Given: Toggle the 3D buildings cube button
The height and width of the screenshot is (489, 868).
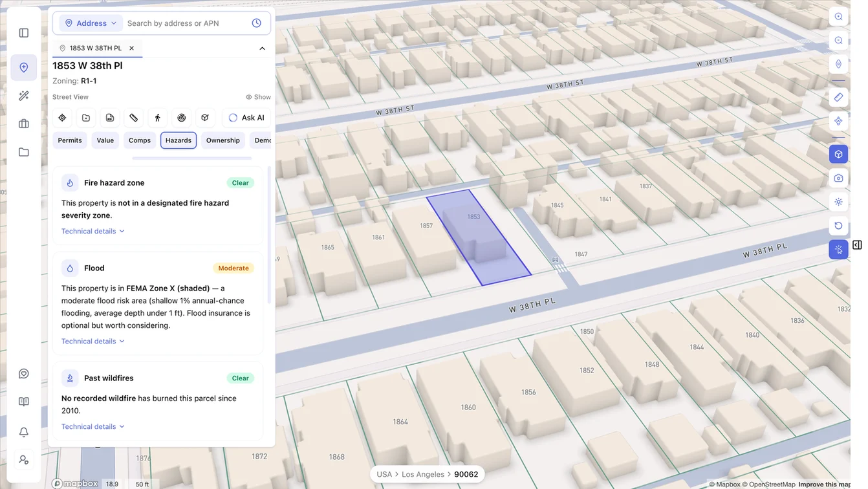Looking at the screenshot, I should pyautogui.click(x=838, y=154).
